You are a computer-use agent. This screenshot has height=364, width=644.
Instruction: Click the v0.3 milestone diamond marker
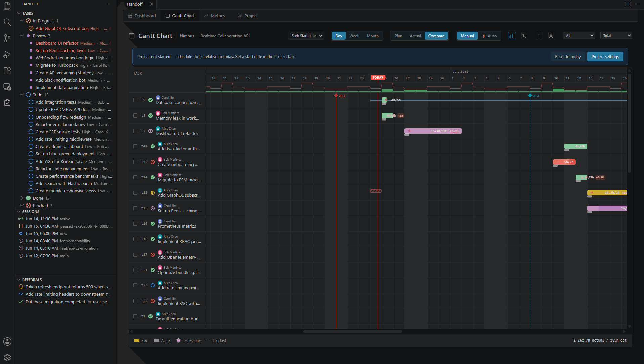(336, 96)
